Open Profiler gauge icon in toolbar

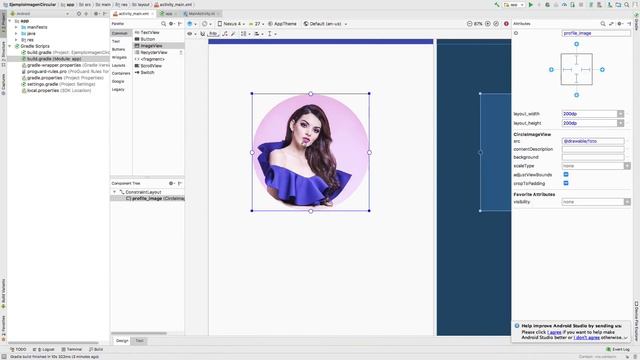pyautogui.click(x=564, y=5)
